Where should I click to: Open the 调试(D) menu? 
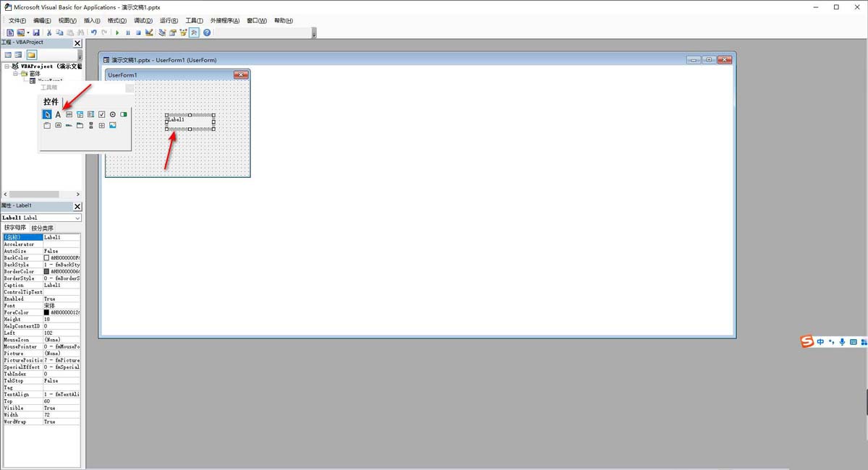tap(142, 20)
